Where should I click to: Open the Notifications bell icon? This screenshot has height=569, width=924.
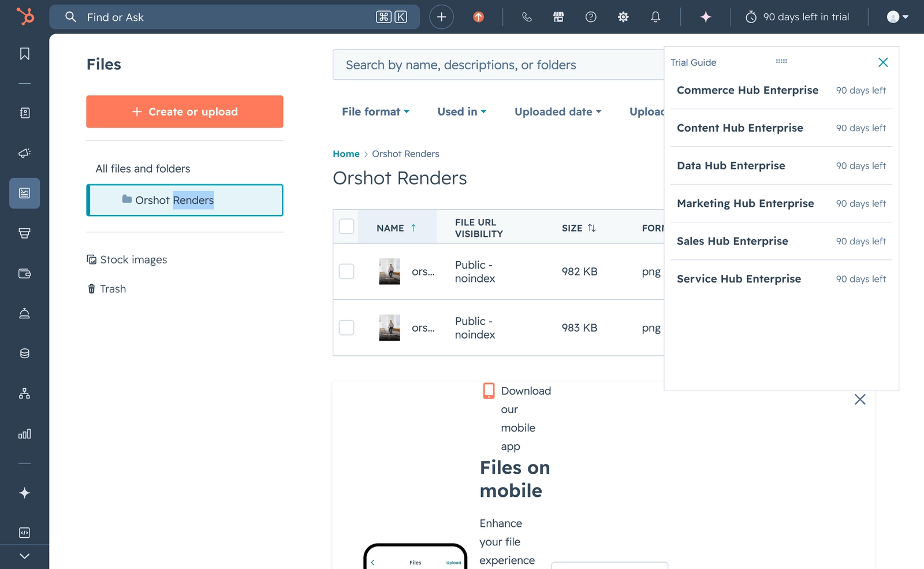(x=655, y=17)
